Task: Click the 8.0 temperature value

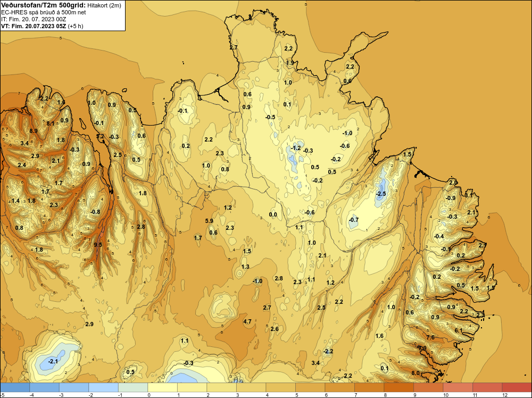Action: (x=415, y=373)
